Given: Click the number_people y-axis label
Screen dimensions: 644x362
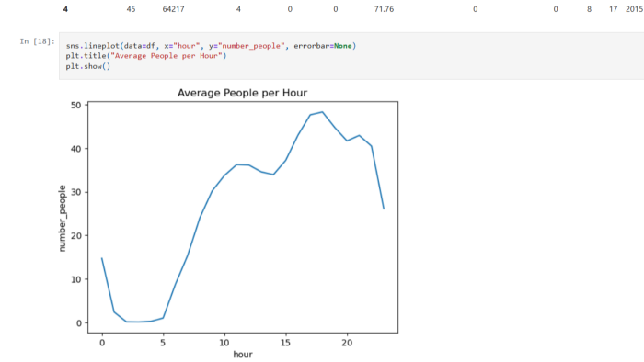Looking at the screenshot, I should pos(62,218).
